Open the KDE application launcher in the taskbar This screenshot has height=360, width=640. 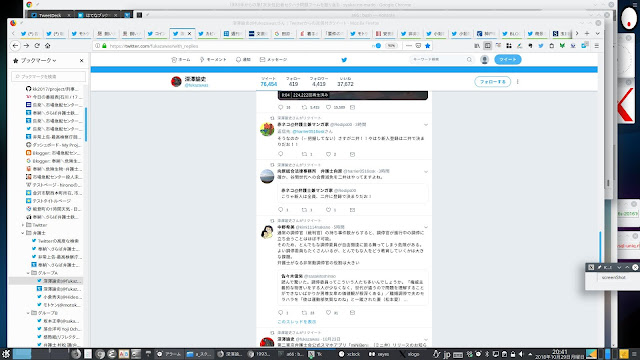[x=6, y=354]
